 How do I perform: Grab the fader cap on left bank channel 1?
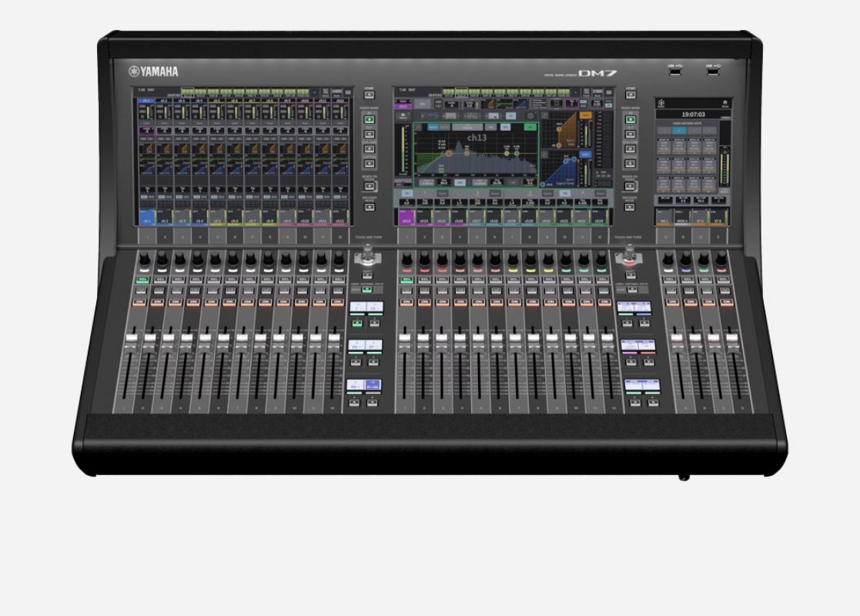[131, 340]
